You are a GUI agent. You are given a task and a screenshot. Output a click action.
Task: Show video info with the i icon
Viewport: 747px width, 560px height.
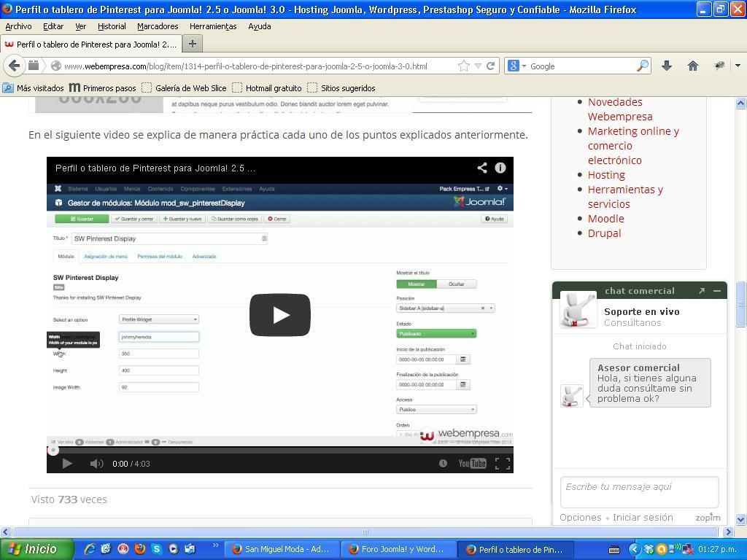[500, 168]
